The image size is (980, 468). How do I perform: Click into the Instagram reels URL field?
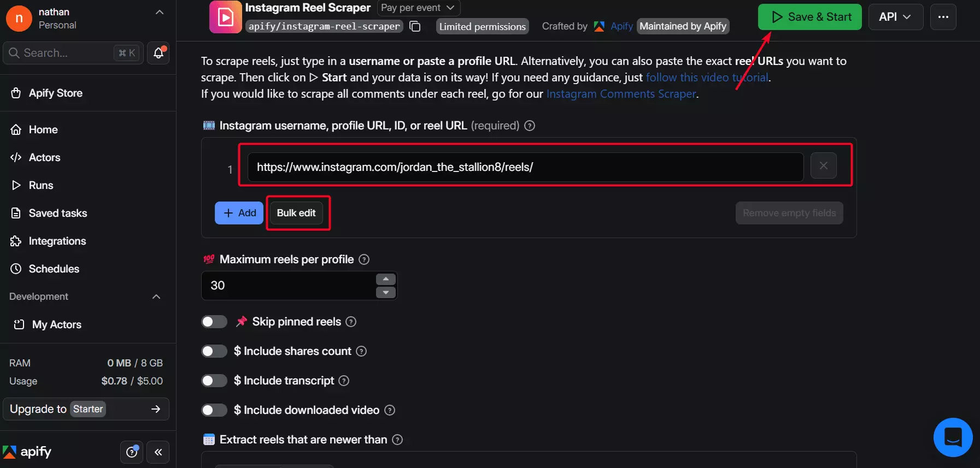point(525,167)
